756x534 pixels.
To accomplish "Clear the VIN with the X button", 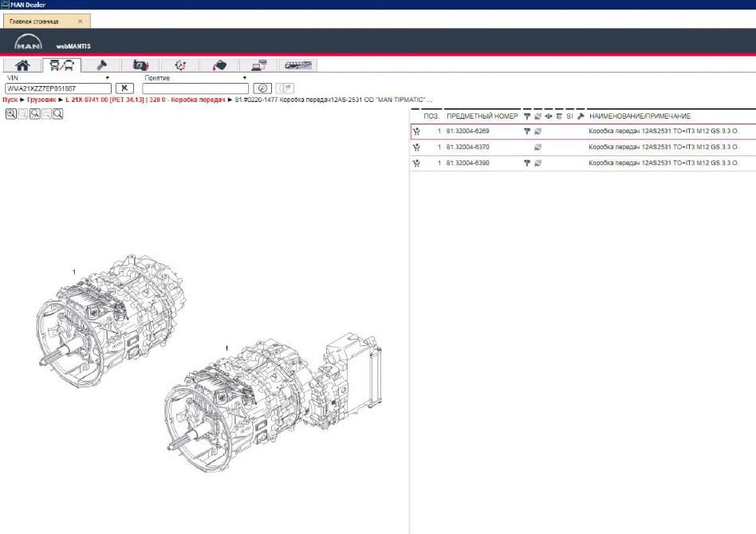I will coord(124,88).
